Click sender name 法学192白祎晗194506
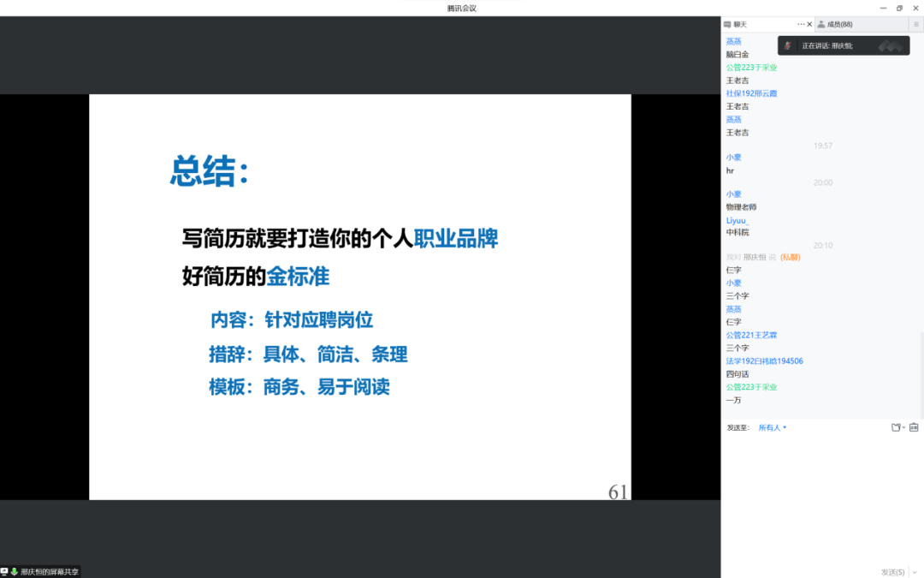This screenshot has height=578, width=924. [x=764, y=361]
